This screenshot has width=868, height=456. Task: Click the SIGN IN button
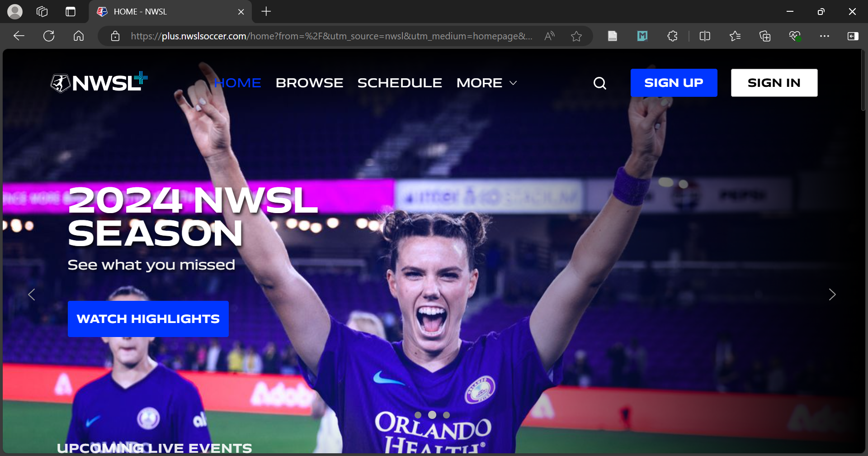[x=774, y=83]
